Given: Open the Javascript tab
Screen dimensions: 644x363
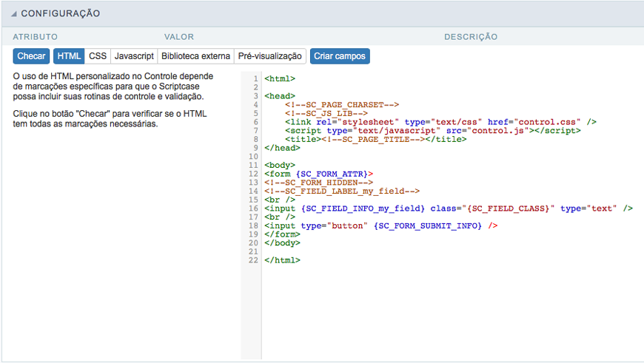Looking at the screenshot, I should pyautogui.click(x=134, y=56).
